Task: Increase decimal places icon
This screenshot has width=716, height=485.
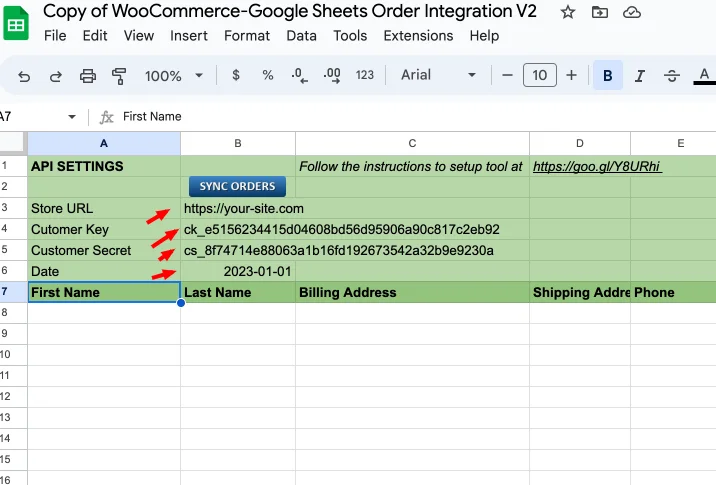Action: point(332,75)
